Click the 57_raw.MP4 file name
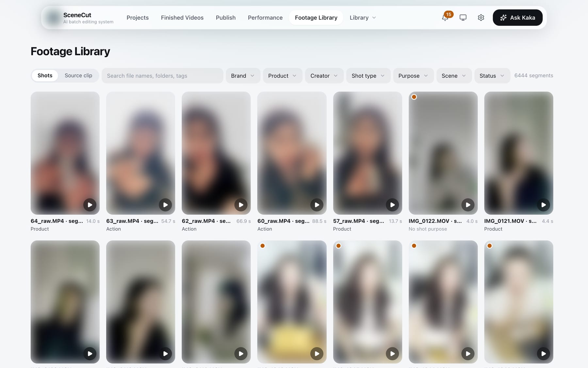This screenshot has width=588, height=368. coord(359,221)
